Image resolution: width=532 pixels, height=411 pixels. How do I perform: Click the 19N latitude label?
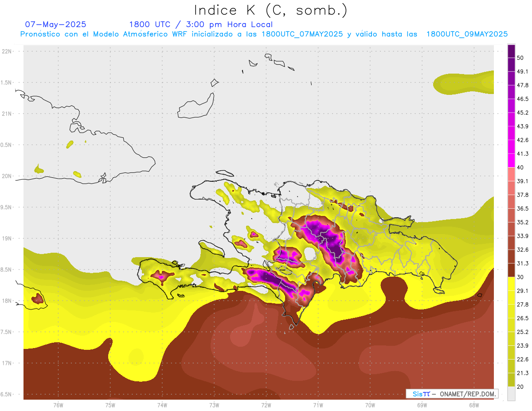click(7, 239)
